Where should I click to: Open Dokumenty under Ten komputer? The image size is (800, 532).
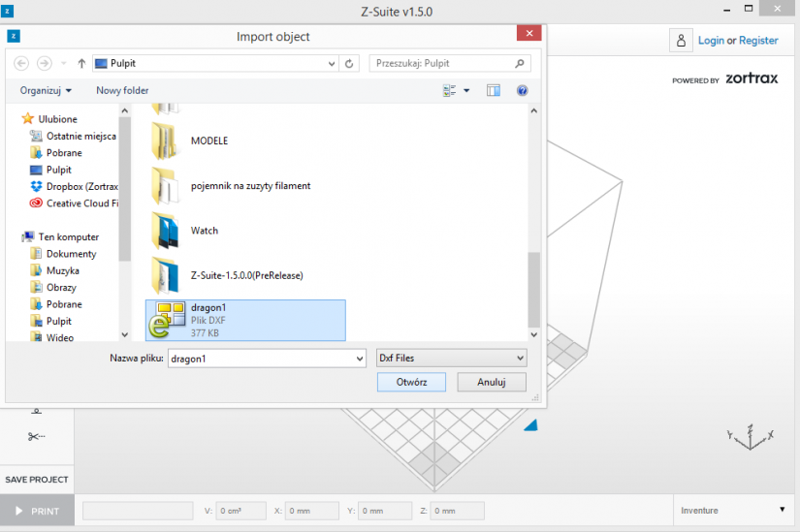pos(63,254)
